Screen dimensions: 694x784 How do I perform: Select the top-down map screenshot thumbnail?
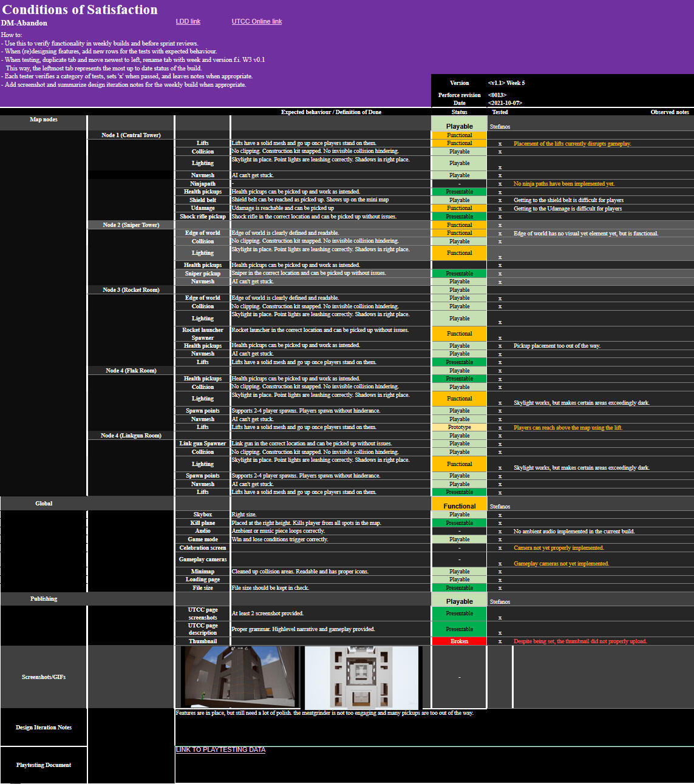tap(362, 677)
